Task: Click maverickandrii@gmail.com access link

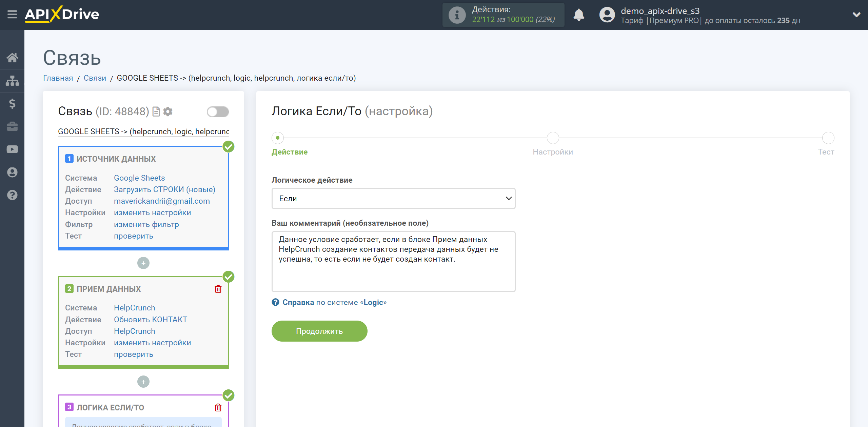Action: click(x=162, y=201)
